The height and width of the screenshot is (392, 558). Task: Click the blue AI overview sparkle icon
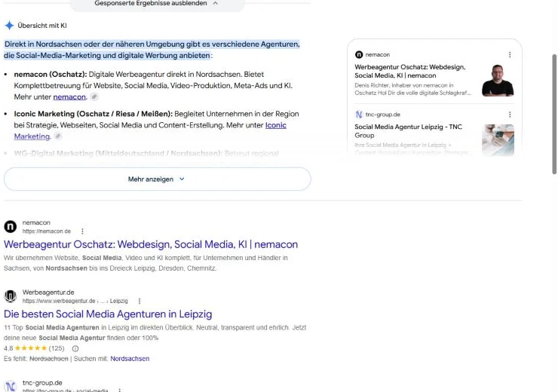(9, 26)
